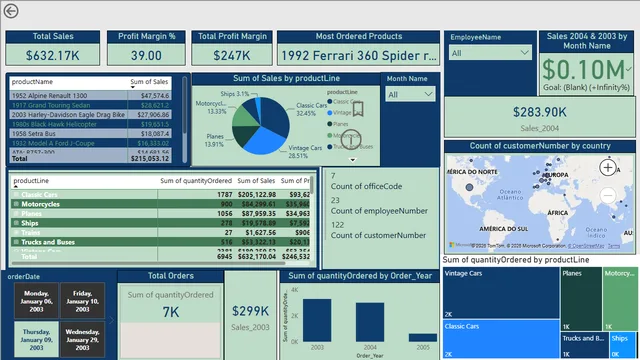Click the matrix vertical scrollbar
640x360 pixels.
[312, 186]
